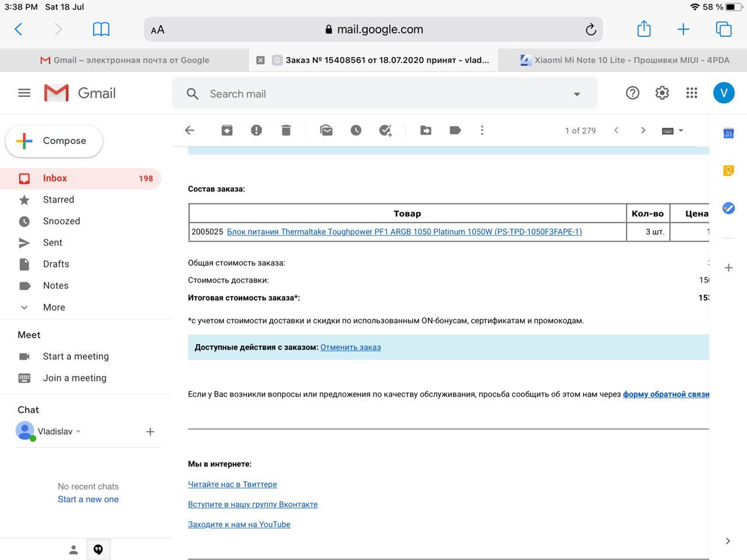Screen dimensions: 747x560
Task: Switch to the Gmail tab
Action: (124, 60)
